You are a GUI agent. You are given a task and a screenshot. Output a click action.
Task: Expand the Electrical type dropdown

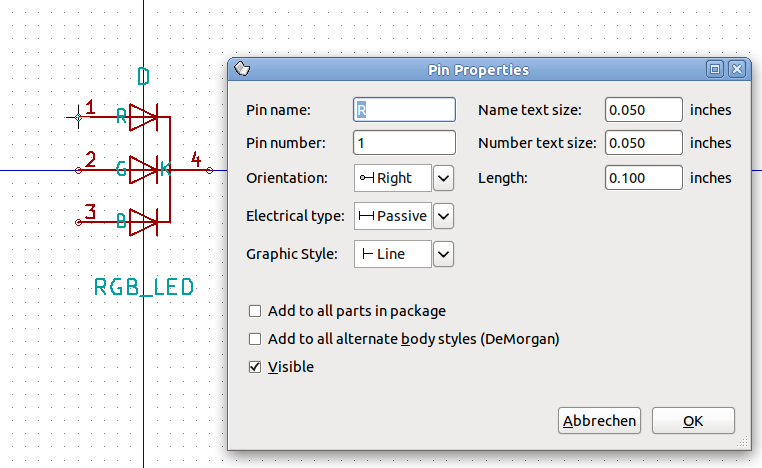(443, 216)
